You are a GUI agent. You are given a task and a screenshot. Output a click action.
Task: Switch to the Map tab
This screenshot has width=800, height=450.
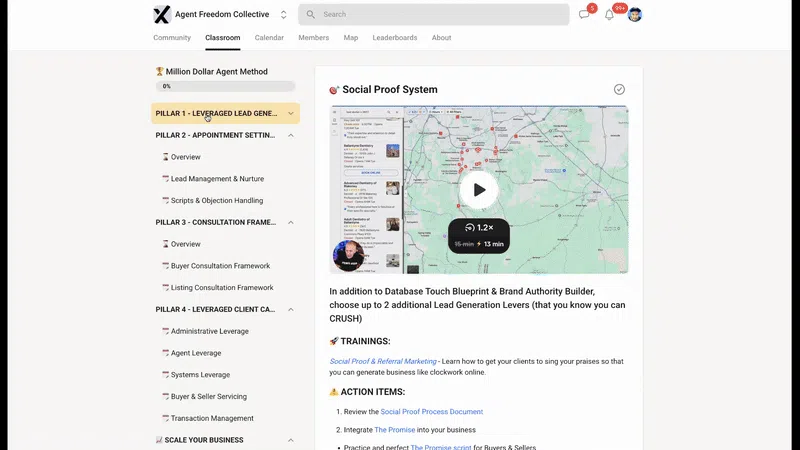click(351, 38)
